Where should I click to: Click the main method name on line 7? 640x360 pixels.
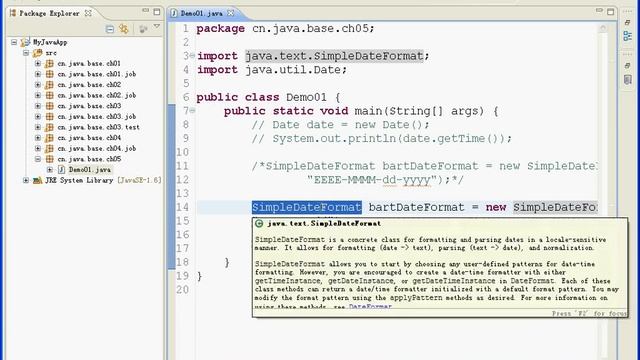[x=368, y=111]
